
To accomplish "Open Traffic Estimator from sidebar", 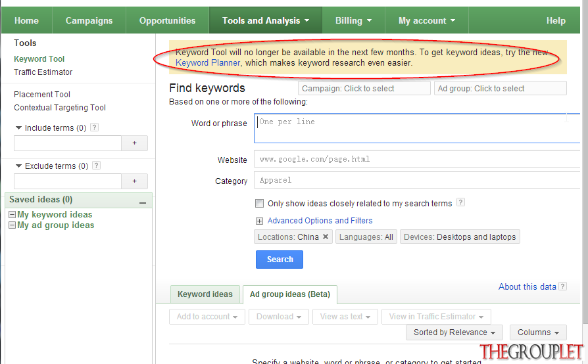I will coord(43,72).
